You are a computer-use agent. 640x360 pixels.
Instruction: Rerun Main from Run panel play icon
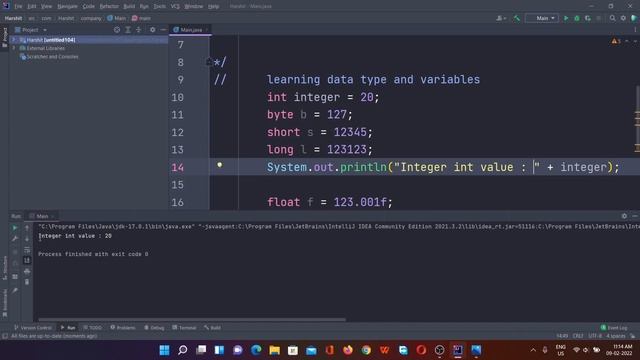tap(15, 228)
